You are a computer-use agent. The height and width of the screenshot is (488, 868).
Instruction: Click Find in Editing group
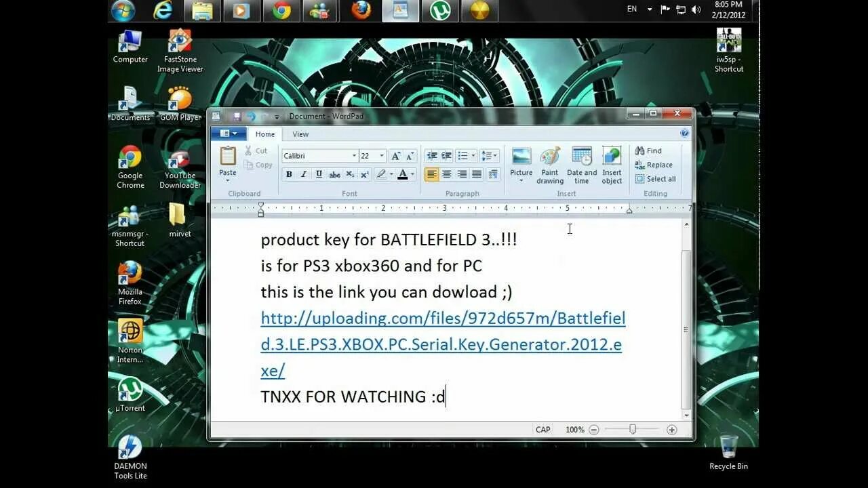click(648, 150)
